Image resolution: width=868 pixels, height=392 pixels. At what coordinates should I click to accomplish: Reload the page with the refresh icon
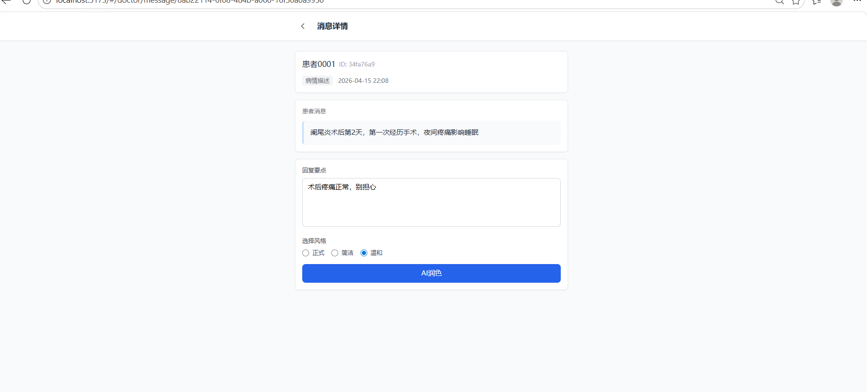[26, 1]
